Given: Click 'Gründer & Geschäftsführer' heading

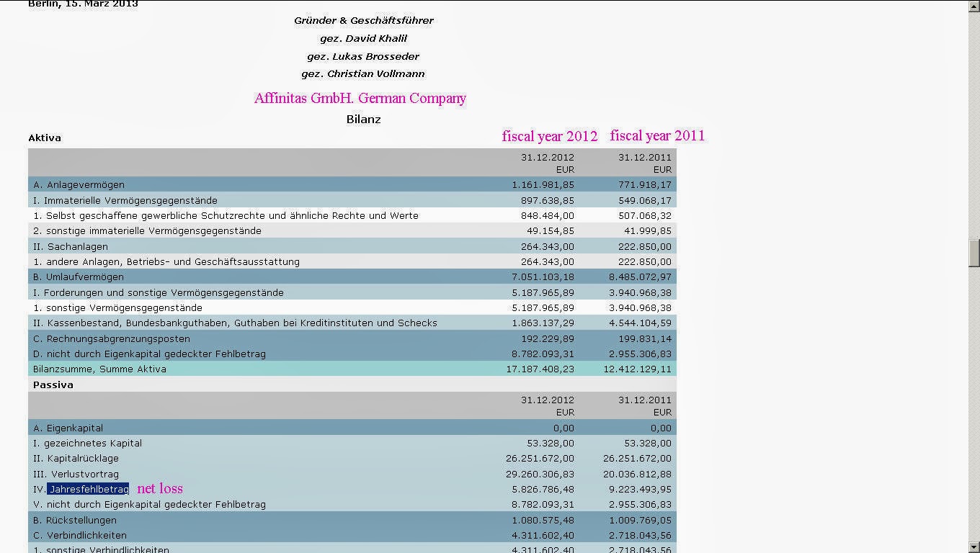Looking at the screenshot, I should [363, 20].
